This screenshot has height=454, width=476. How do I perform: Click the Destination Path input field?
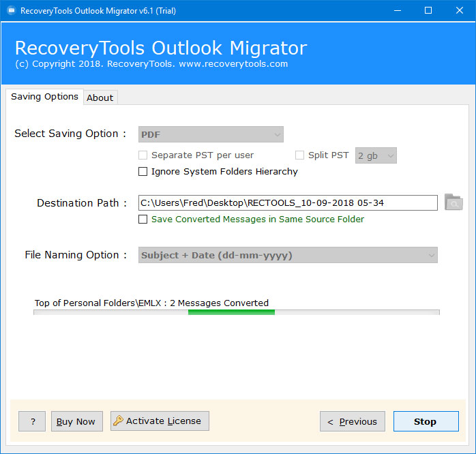pos(288,202)
